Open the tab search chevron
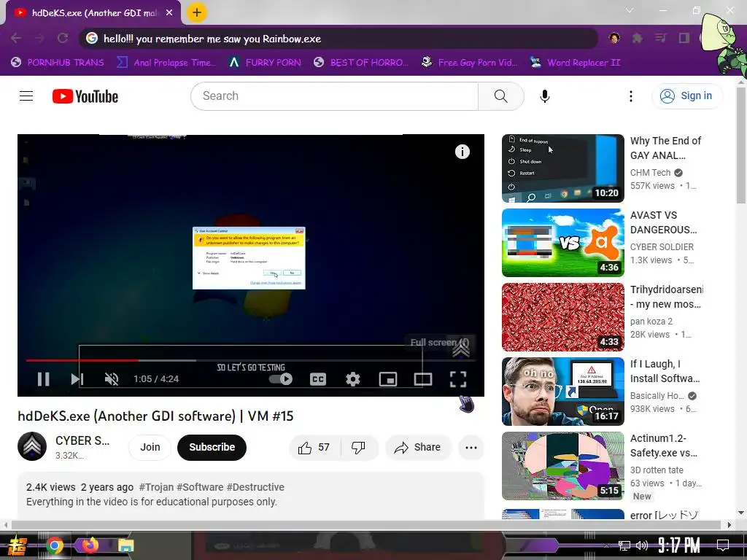Viewport: 747px width, 560px height. click(630, 10)
